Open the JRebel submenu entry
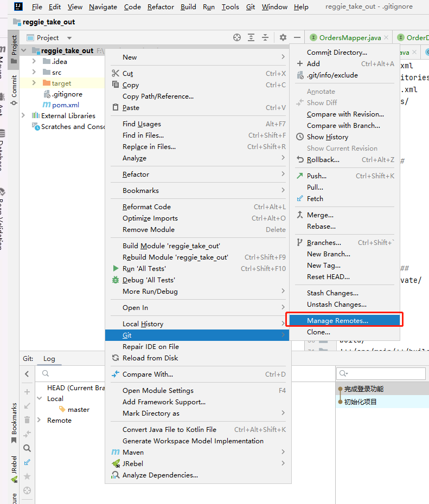This screenshot has width=429, height=504. 198,463
